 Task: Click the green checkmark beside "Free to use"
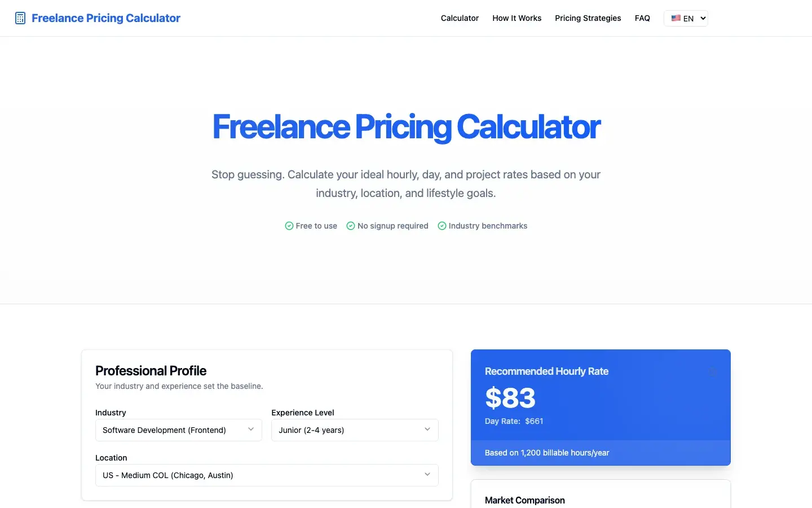(x=289, y=226)
